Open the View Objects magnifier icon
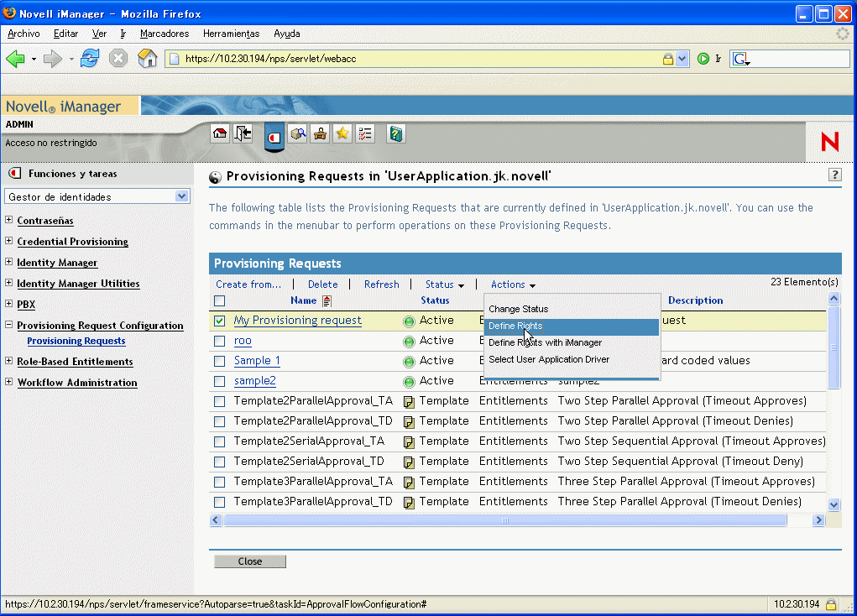This screenshot has height=616, width=857. [298, 134]
